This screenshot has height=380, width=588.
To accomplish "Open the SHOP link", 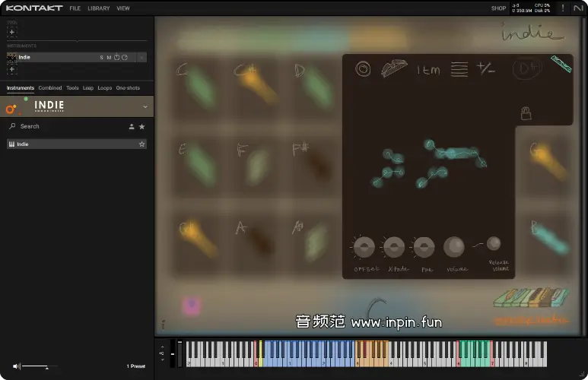I will click(498, 8).
